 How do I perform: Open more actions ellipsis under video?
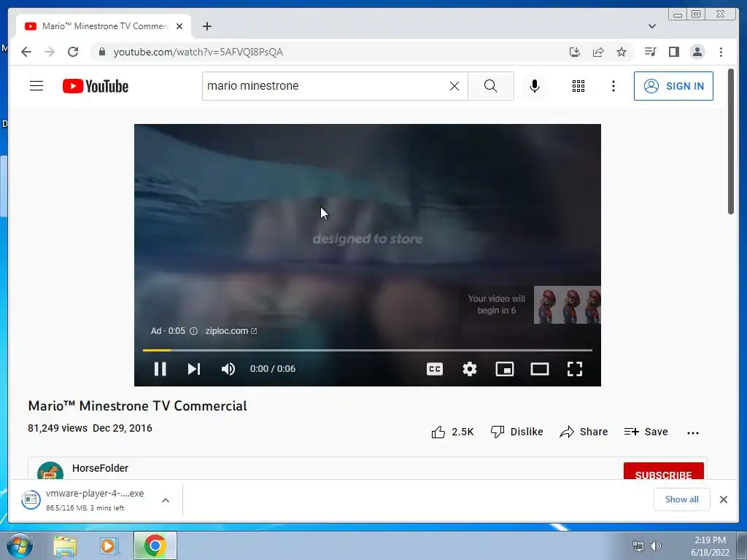(x=693, y=432)
